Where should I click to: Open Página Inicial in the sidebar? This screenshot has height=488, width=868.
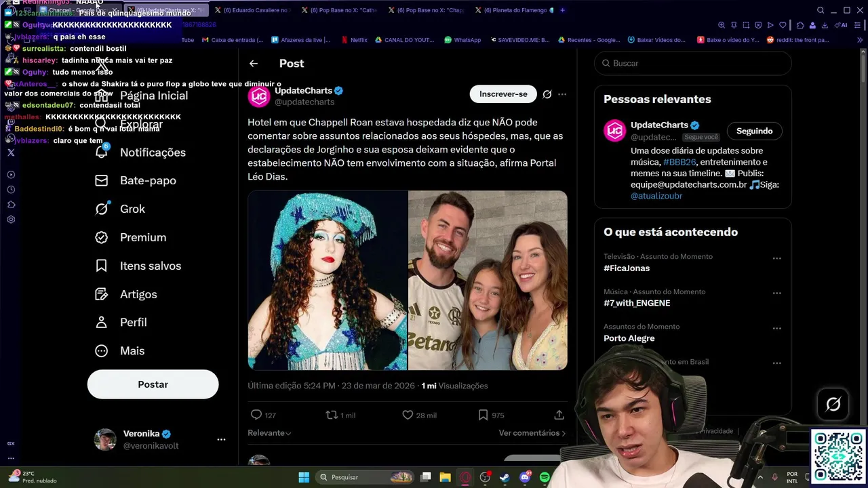click(153, 96)
